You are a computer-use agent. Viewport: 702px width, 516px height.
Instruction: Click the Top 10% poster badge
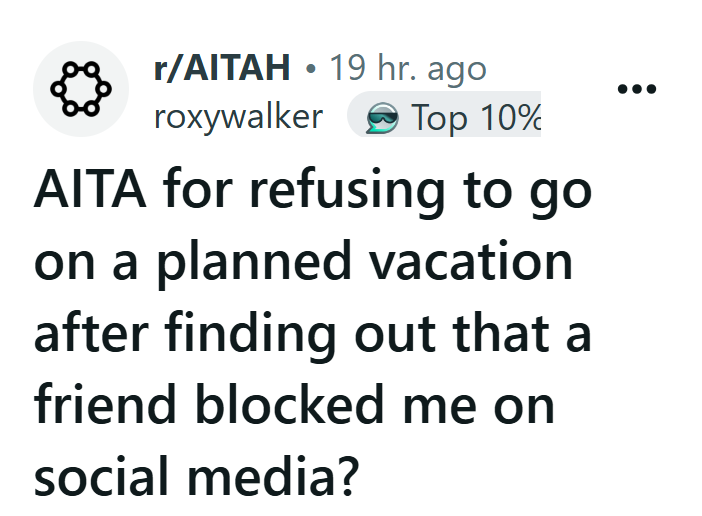[x=445, y=118]
